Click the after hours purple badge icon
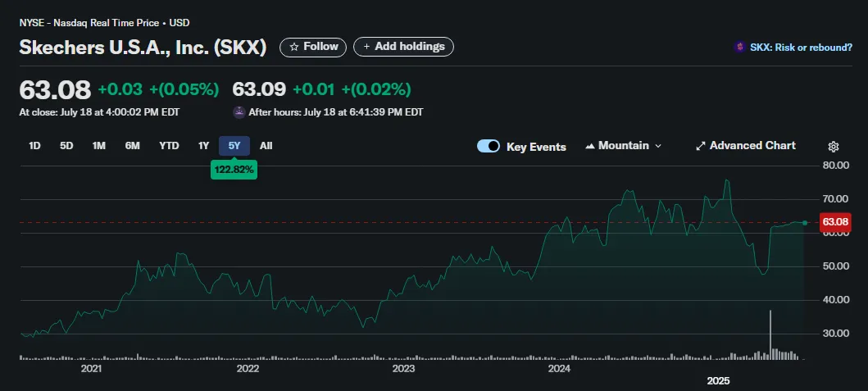 click(239, 112)
